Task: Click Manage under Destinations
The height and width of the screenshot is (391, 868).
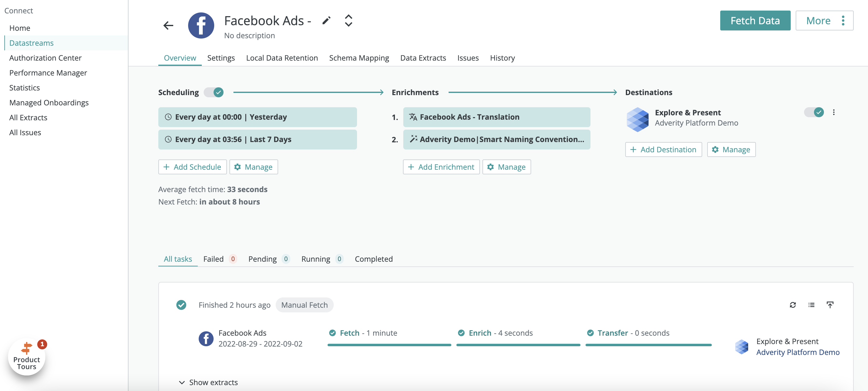Action: point(731,149)
